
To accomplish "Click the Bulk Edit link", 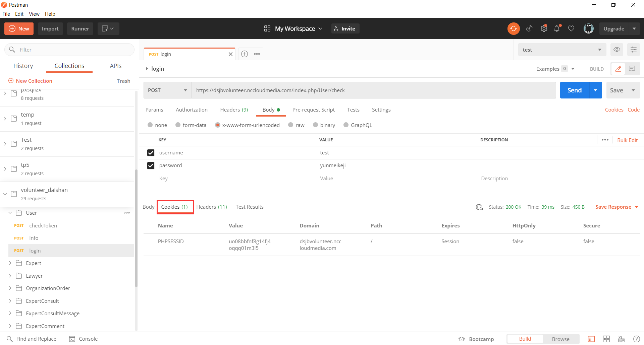I will [628, 140].
